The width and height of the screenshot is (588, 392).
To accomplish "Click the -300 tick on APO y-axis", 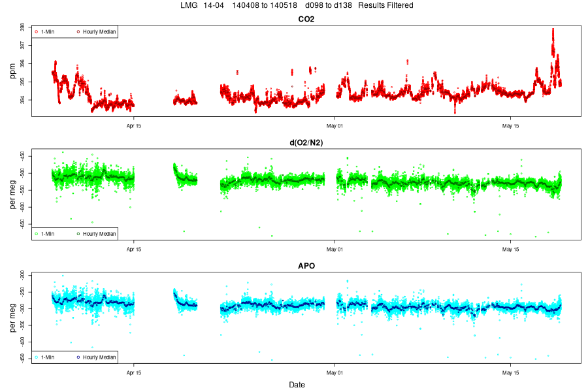I will pyautogui.click(x=22, y=308).
